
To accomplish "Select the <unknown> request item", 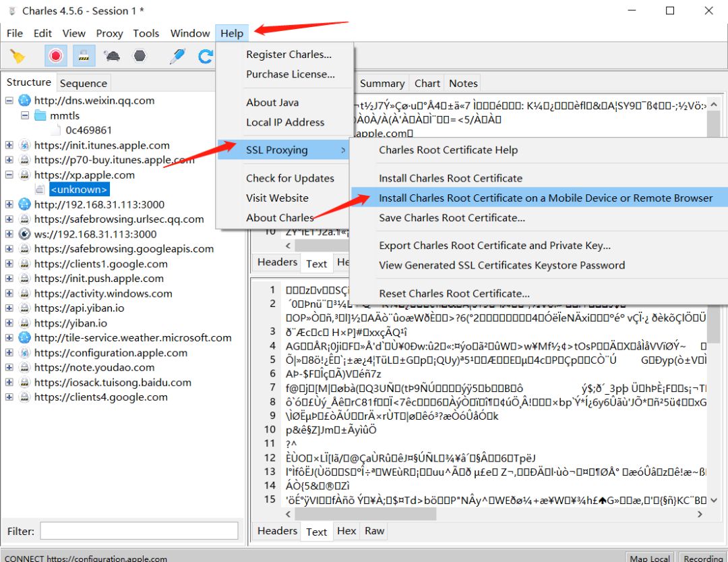I will pos(80,190).
